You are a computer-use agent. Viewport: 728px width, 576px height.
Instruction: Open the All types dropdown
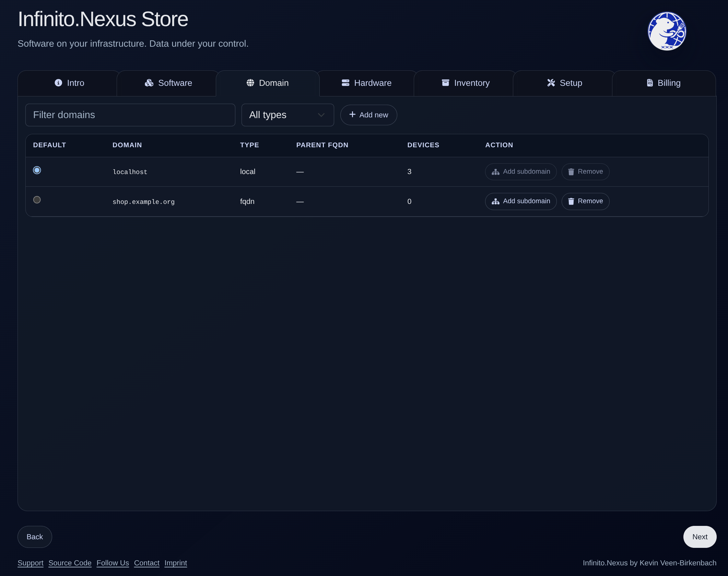287,115
